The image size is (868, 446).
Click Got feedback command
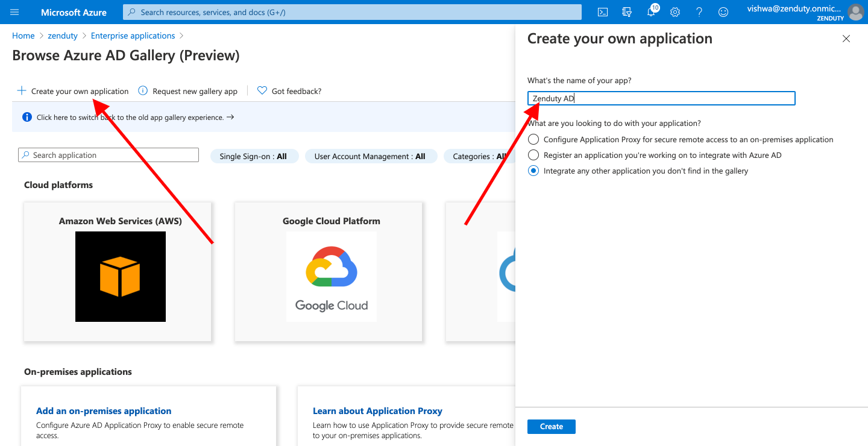tap(289, 91)
